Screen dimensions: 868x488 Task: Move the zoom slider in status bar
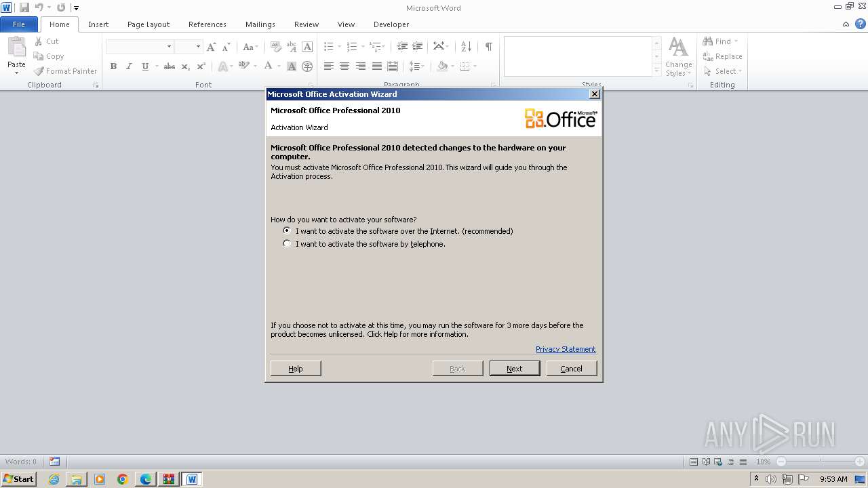820,462
